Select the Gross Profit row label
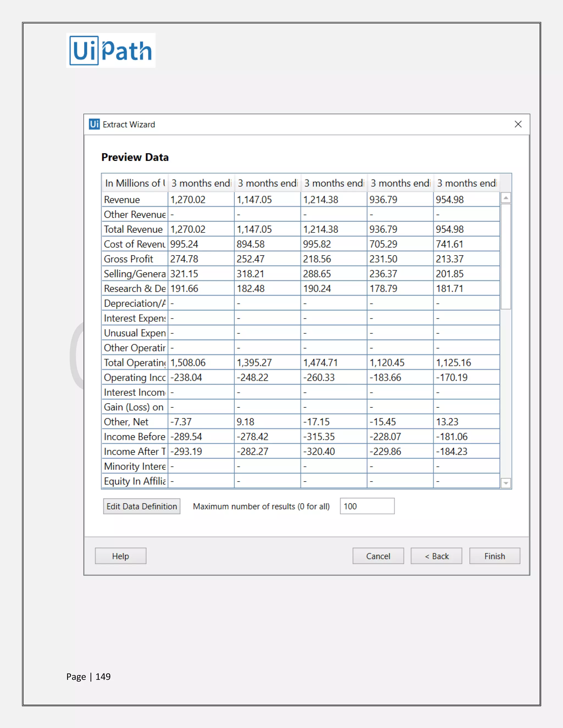This screenshot has height=728, width=563. (x=135, y=259)
